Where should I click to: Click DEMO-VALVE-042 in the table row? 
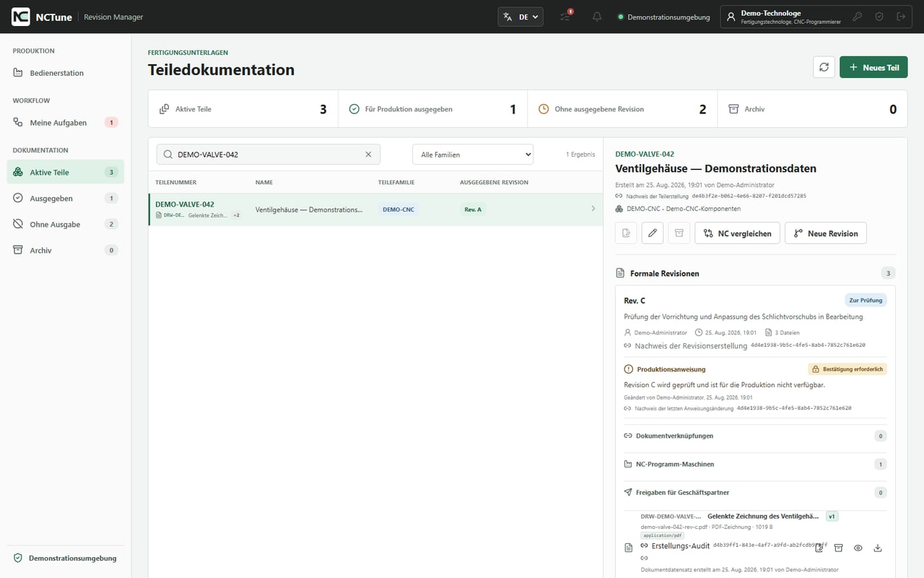[185, 204]
